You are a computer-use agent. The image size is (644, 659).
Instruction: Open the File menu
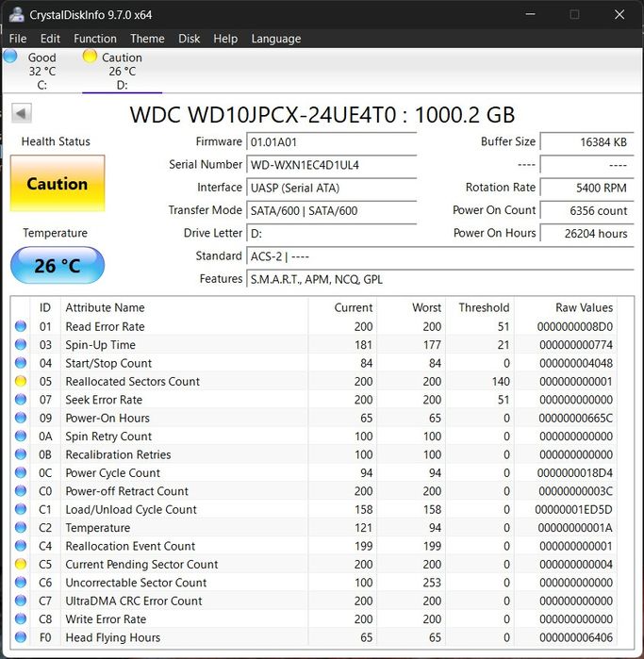pyautogui.click(x=18, y=39)
